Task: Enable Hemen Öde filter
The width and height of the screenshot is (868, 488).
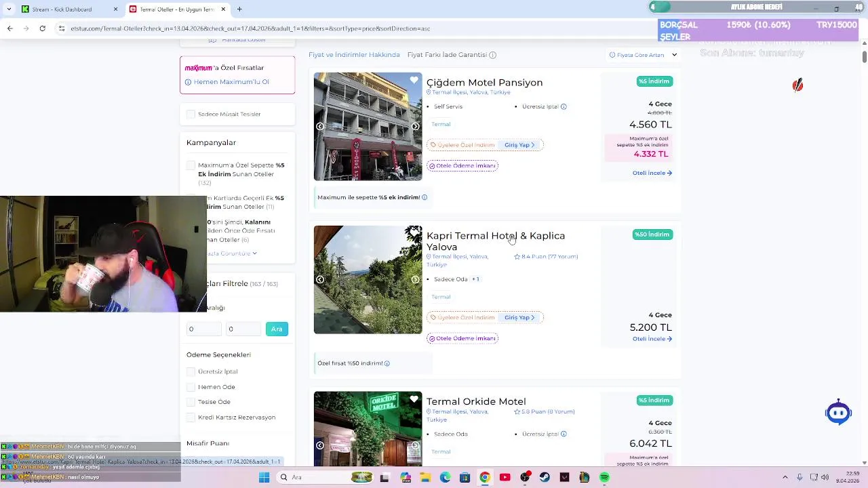Action: [191, 387]
